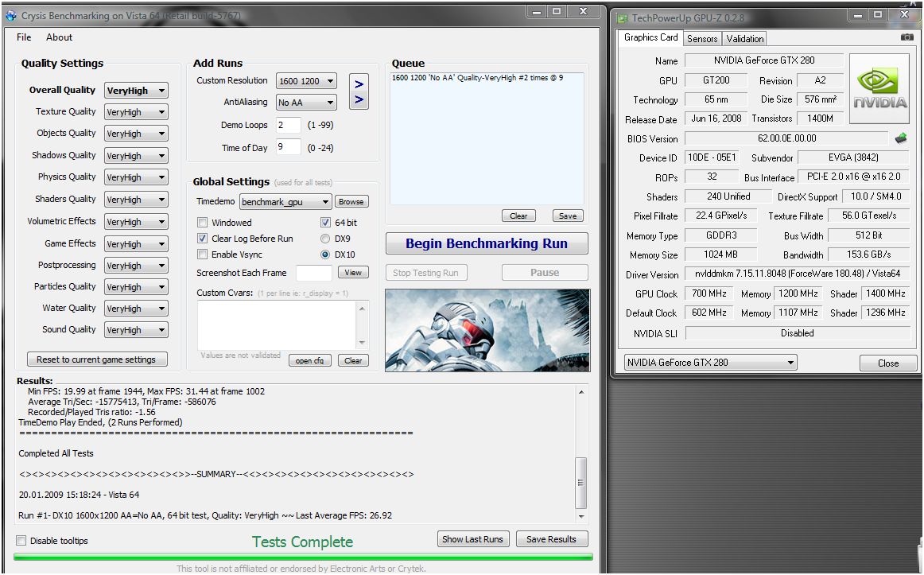Toggle the Windowed checkbox
This screenshot has width=924, height=575.
(202, 223)
